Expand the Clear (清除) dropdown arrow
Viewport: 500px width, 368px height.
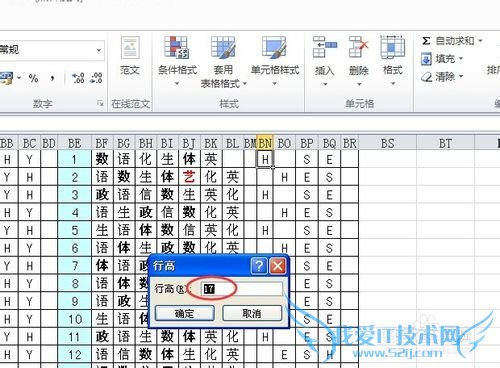pos(461,77)
